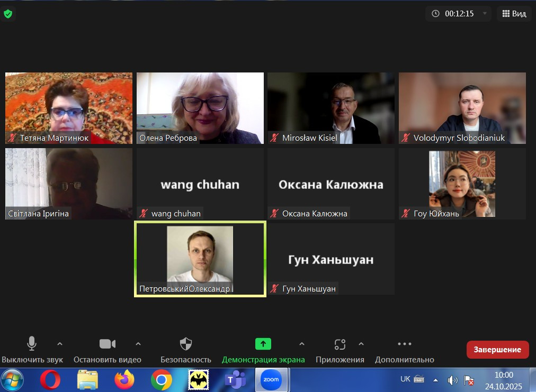Click the Тетяна Мартинюк name label
The width and height of the screenshot is (536, 392).
(x=54, y=138)
